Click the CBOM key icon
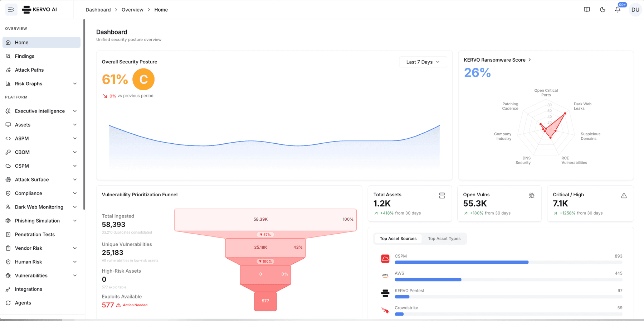 pos(8,152)
